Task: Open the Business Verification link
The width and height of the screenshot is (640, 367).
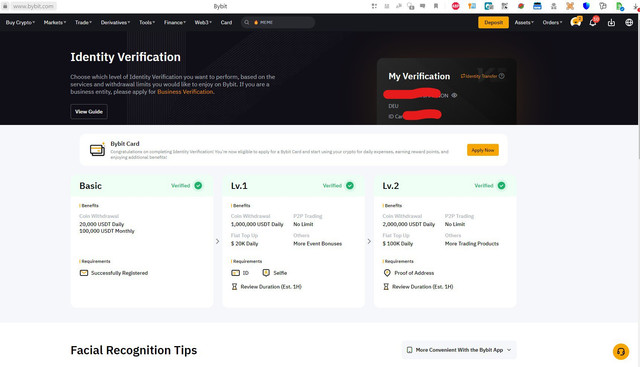Action: pos(185,92)
